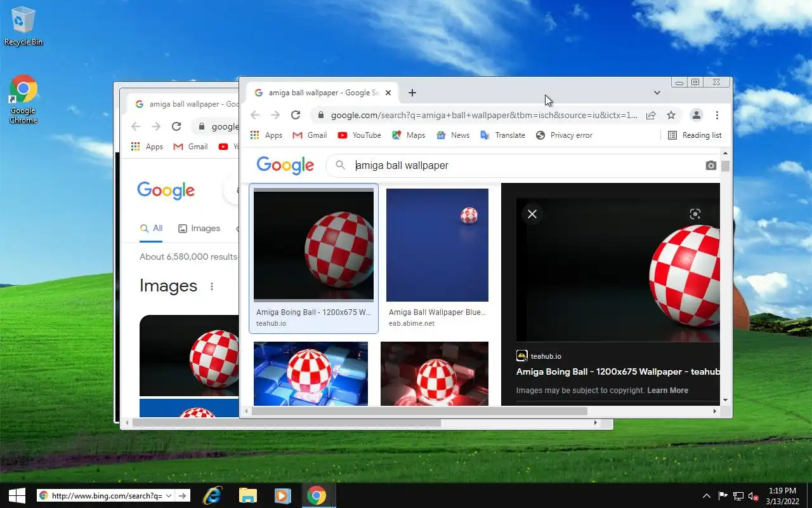Click magnifier icon in Google search box
This screenshot has height=508, width=812.
[341, 165]
